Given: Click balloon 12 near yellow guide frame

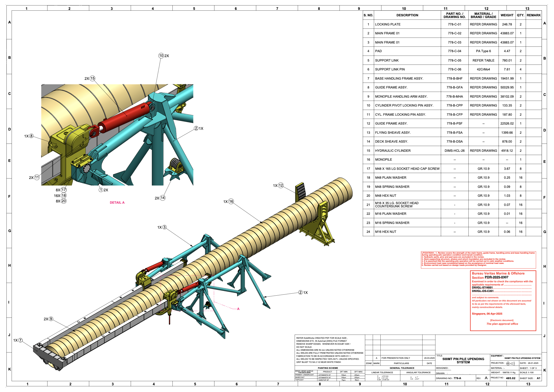Looking at the screenshot, I should pos(280,185).
